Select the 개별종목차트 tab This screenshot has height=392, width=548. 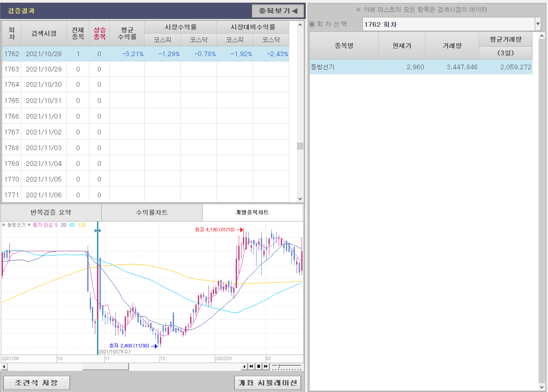pyautogui.click(x=252, y=212)
